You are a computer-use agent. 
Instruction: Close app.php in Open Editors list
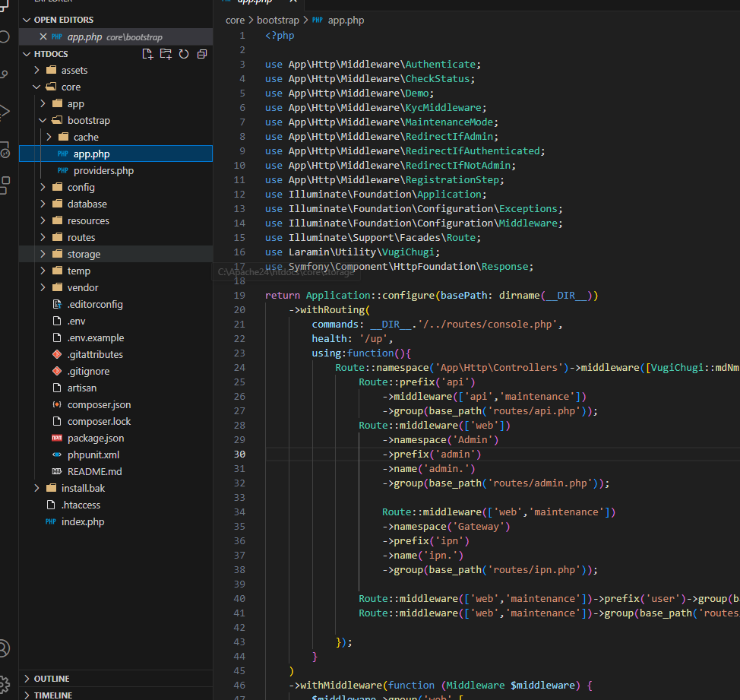point(43,36)
